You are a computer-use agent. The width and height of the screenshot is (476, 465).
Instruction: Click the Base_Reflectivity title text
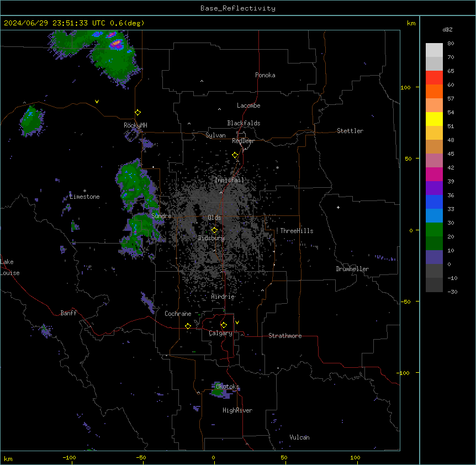coord(237,8)
